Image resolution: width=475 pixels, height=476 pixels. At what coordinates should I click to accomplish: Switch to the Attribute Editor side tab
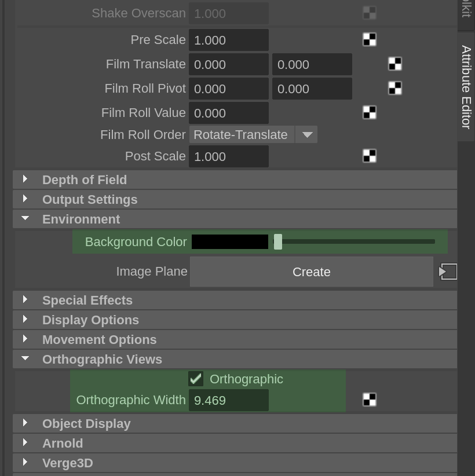tap(466, 87)
